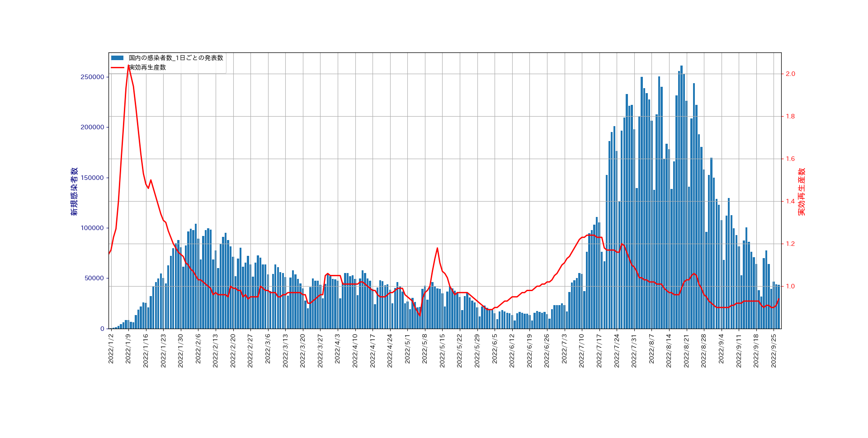The height and width of the screenshot is (438, 868).
Task: Click y-axis tick 200000
Action: [x=92, y=127]
